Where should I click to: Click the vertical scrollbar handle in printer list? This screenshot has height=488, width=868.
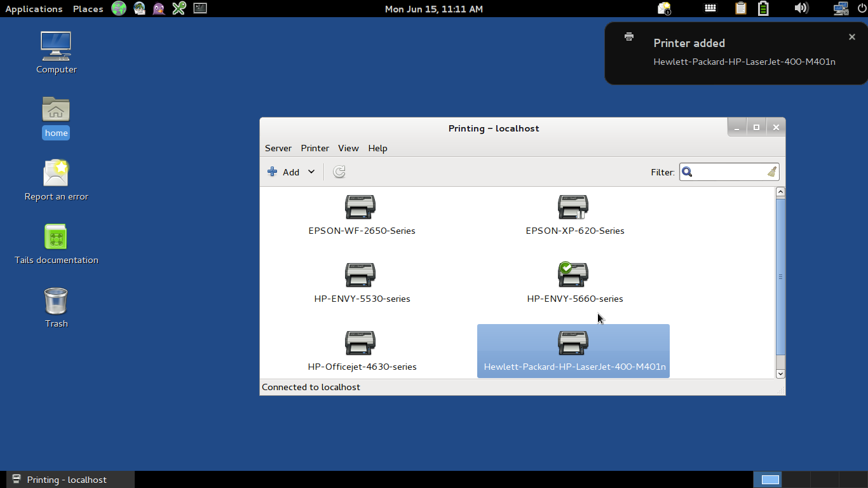pos(780,276)
